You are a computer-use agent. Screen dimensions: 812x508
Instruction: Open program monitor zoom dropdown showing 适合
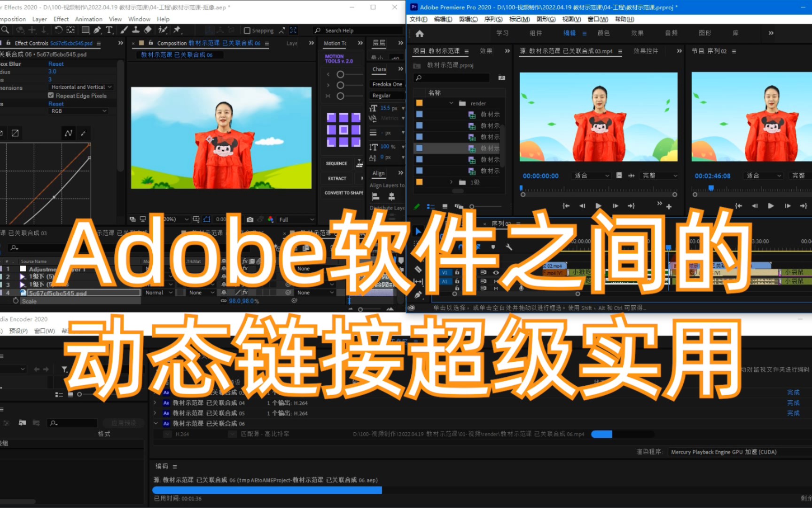[764, 175]
